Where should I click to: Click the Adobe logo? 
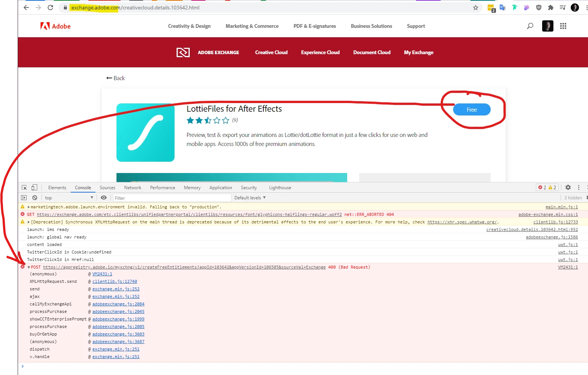56,26
